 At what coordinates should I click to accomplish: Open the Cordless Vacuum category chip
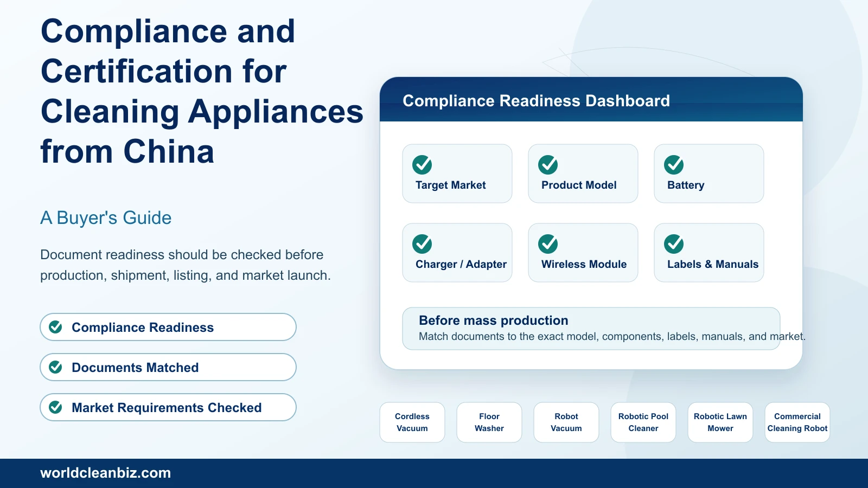(x=412, y=422)
